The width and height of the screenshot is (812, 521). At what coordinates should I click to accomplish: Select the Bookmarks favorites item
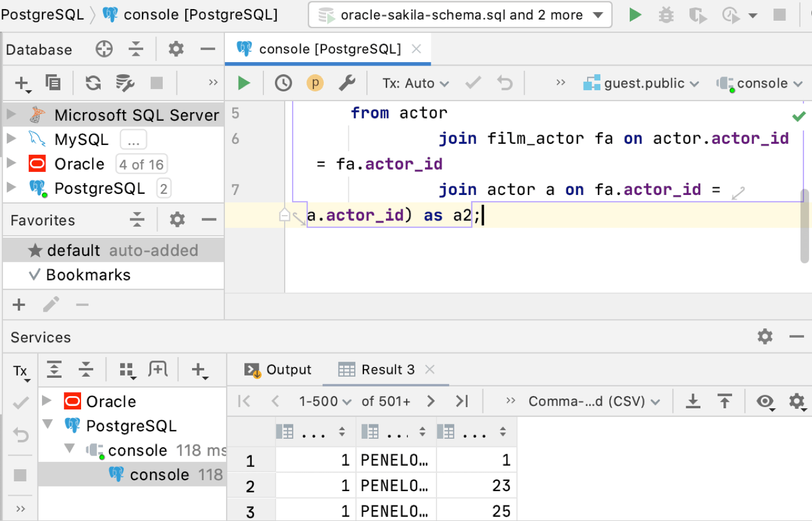[88, 275]
